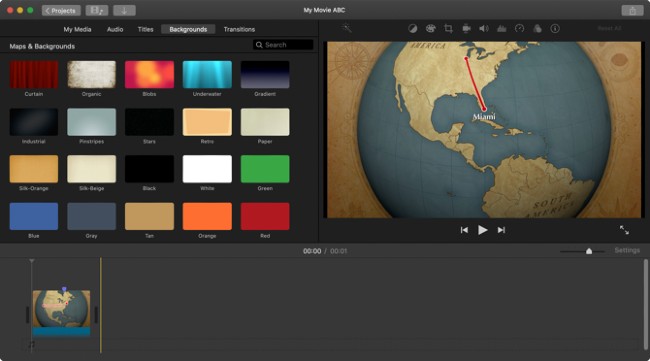Open the clip information tool
This screenshot has width=650, height=361.
point(555,29)
